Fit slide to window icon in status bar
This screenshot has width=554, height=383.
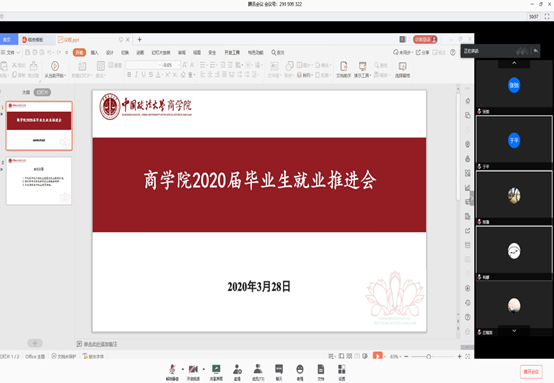click(468, 357)
